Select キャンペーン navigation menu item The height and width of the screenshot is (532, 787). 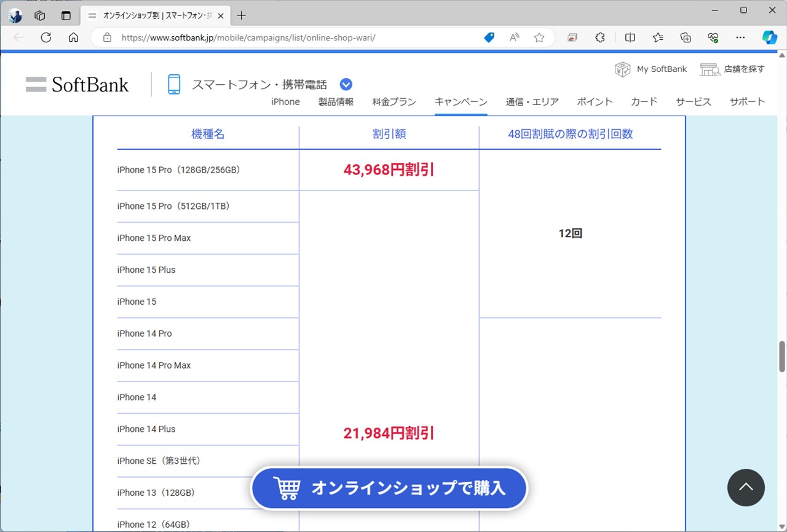461,102
